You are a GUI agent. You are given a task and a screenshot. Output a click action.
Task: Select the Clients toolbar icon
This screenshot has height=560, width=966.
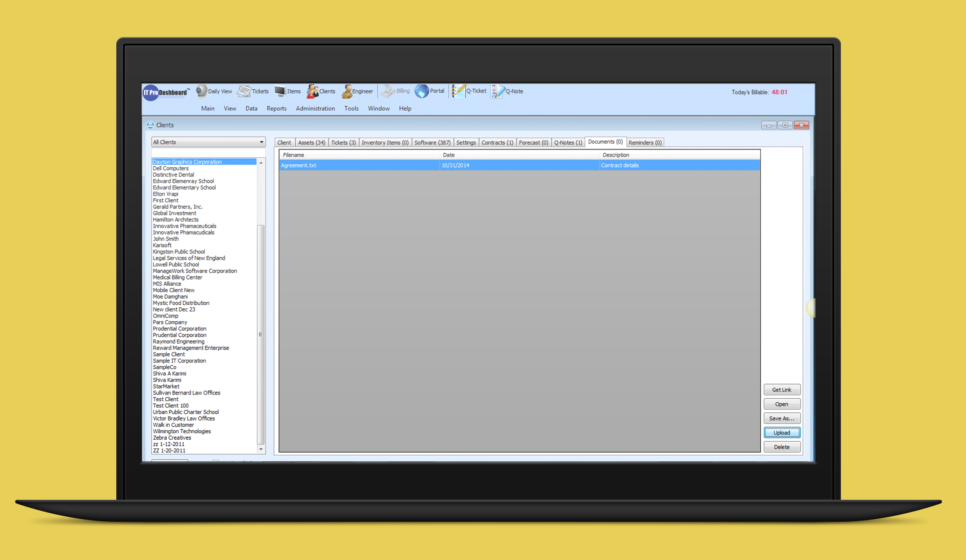pos(313,91)
